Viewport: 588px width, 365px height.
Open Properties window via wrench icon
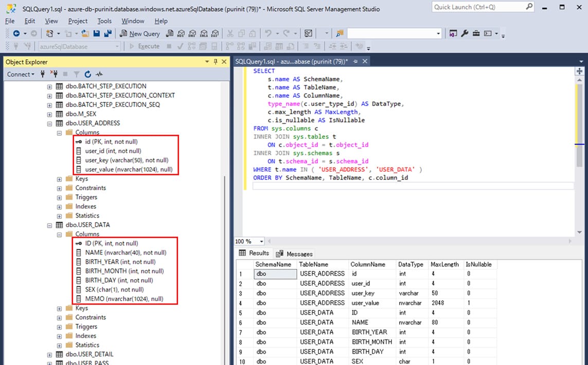coord(465,33)
